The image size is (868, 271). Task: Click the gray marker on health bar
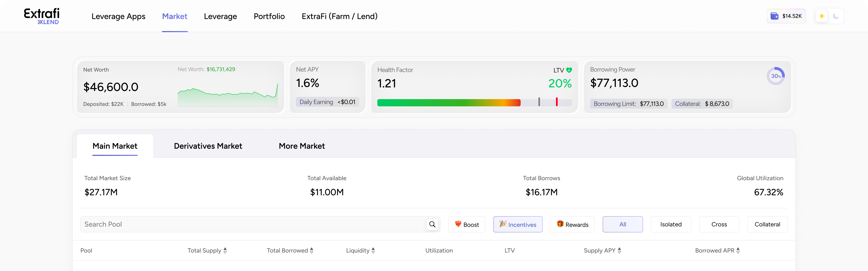pos(539,102)
